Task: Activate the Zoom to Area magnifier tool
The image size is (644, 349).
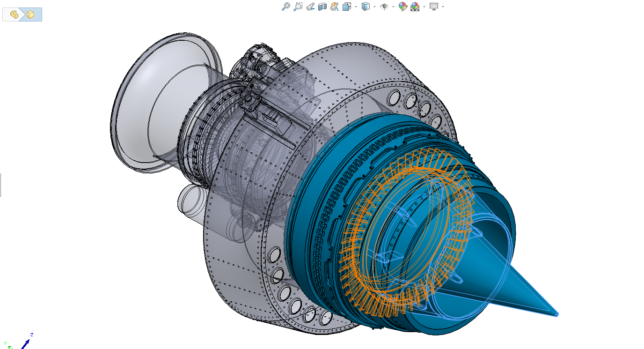Action: click(x=298, y=7)
